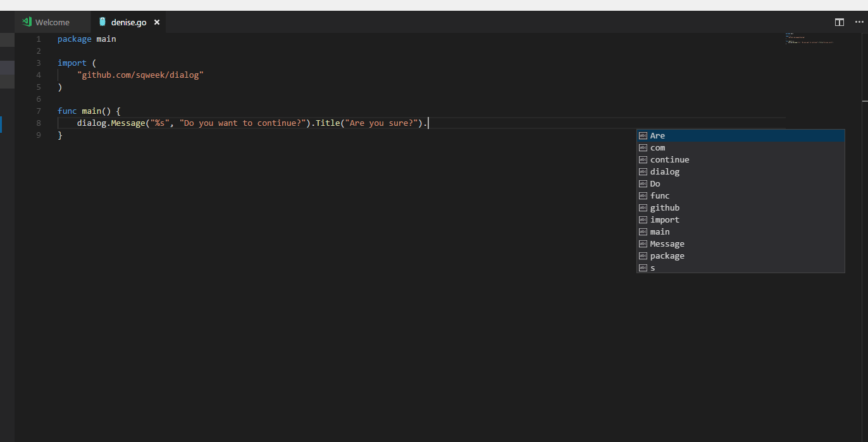Click line number 1 in the gutter
The width and height of the screenshot is (868, 442).
39,39
